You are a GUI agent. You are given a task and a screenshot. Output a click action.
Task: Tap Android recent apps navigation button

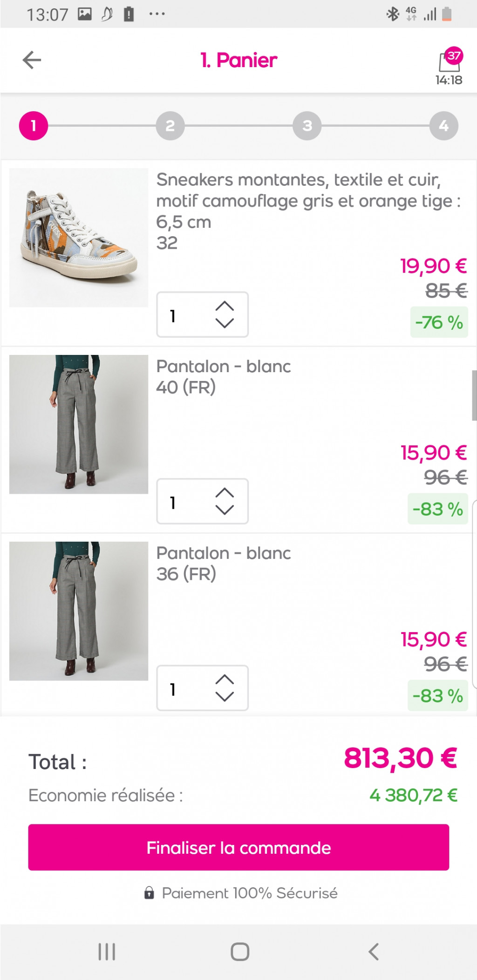point(107,952)
